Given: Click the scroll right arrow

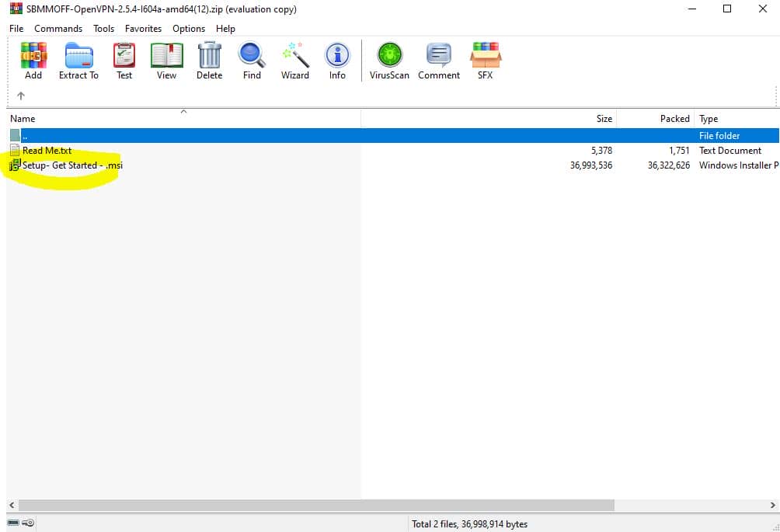Looking at the screenshot, I should tap(772, 505).
